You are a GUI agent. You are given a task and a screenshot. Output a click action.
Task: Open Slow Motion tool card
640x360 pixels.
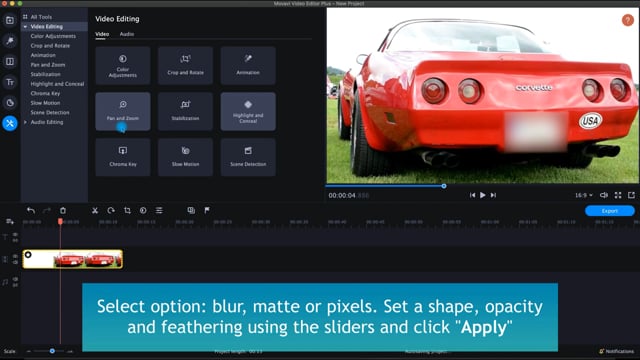[x=185, y=157]
